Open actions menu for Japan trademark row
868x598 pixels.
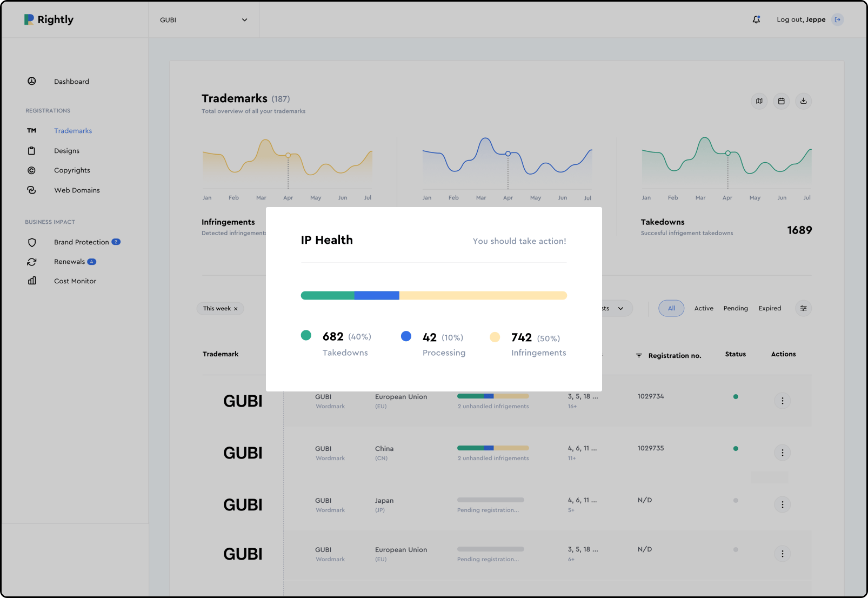(783, 504)
